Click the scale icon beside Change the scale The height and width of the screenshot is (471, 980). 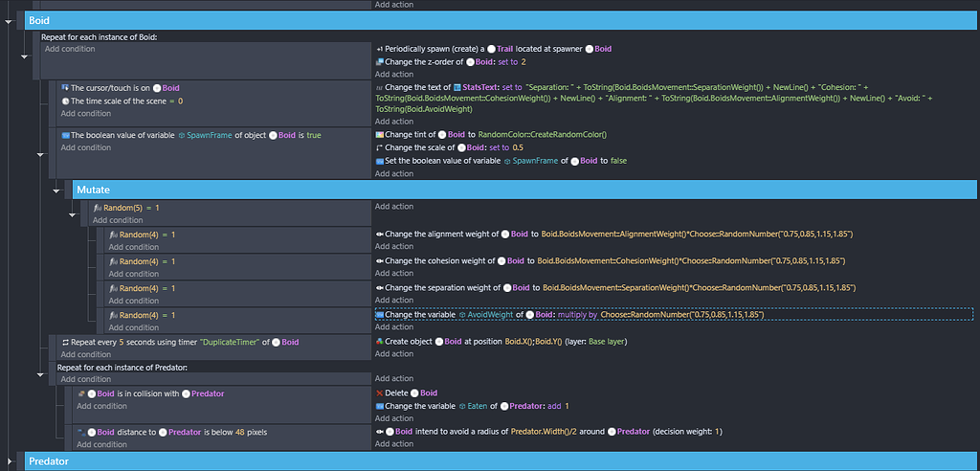(x=380, y=147)
